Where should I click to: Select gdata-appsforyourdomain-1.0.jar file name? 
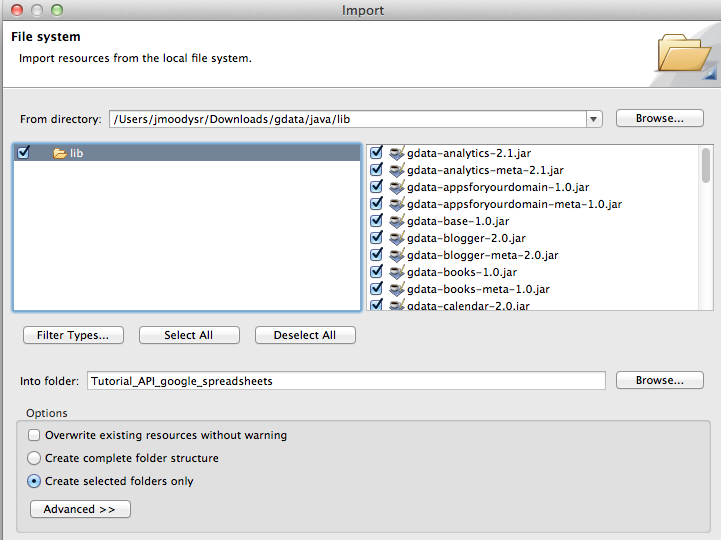click(x=498, y=187)
